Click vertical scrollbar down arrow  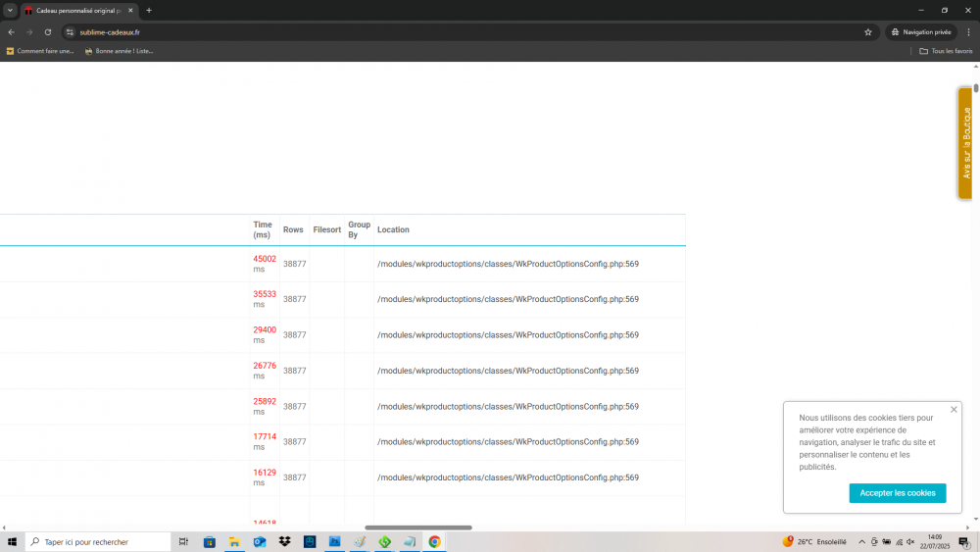[976, 519]
